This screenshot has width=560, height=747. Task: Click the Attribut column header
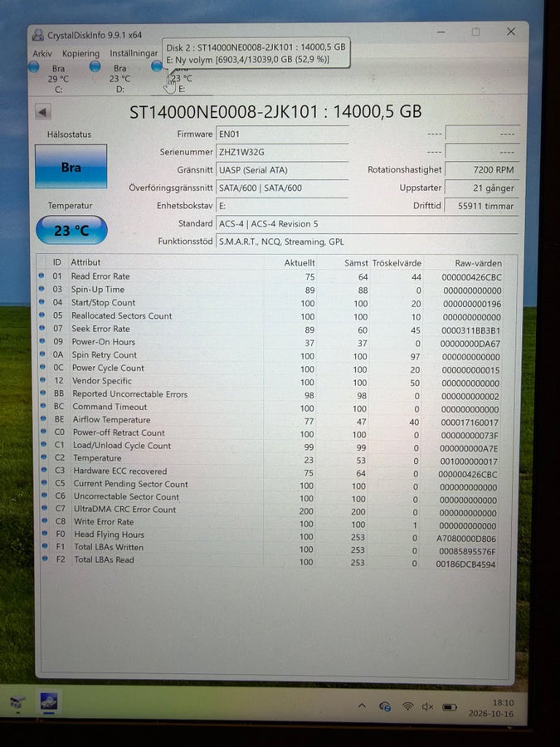(x=85, y=262)
